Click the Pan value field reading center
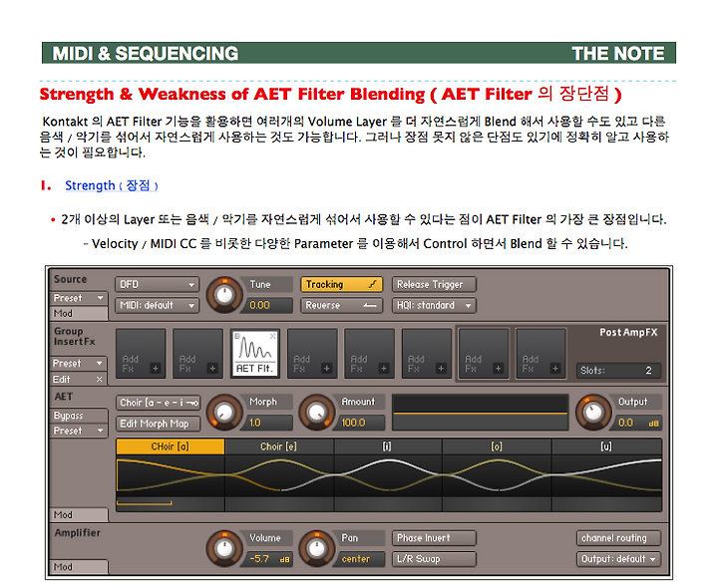Image resolution: width=718 pixels, height=588 pixels. [x=361, y=559]
